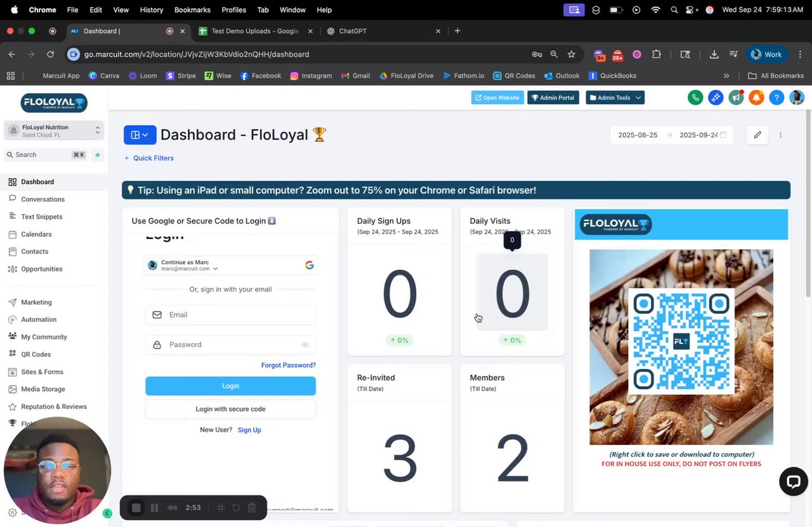Open the Work profile menu in Chrome
The width and height of the screenshot is (812, 527).
(766, 55)
